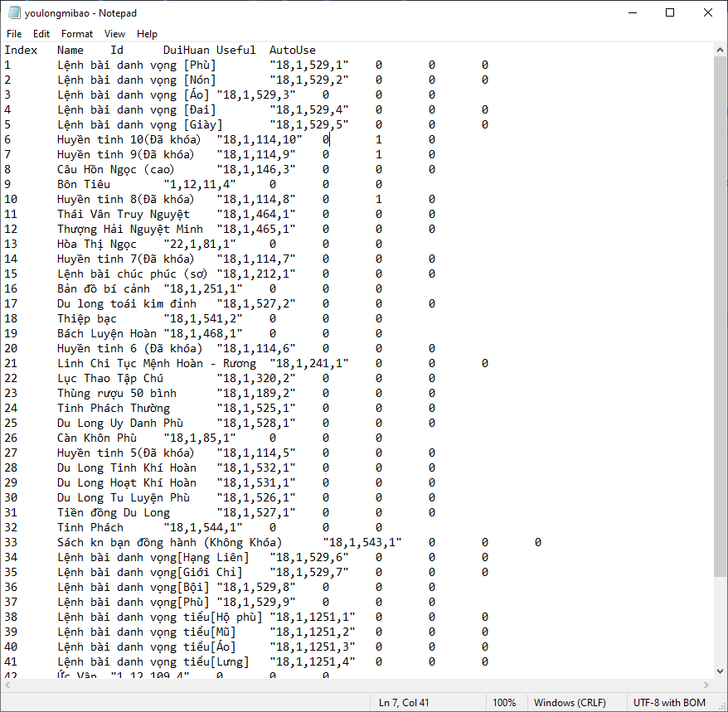
Task: Expand the Format menu
Action: 77,34
